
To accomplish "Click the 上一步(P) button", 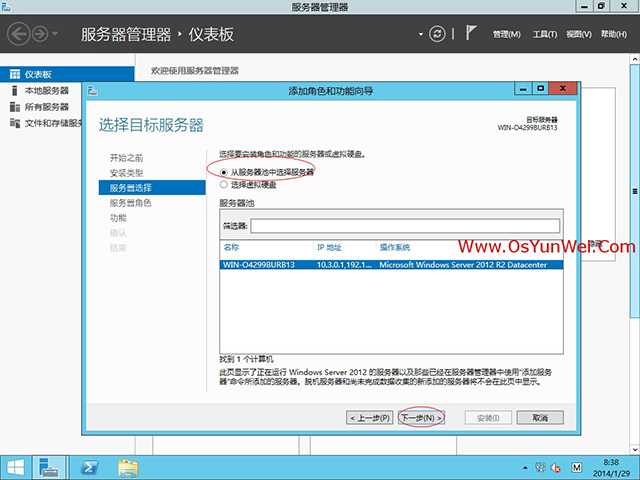I will (x=369, y=418).
